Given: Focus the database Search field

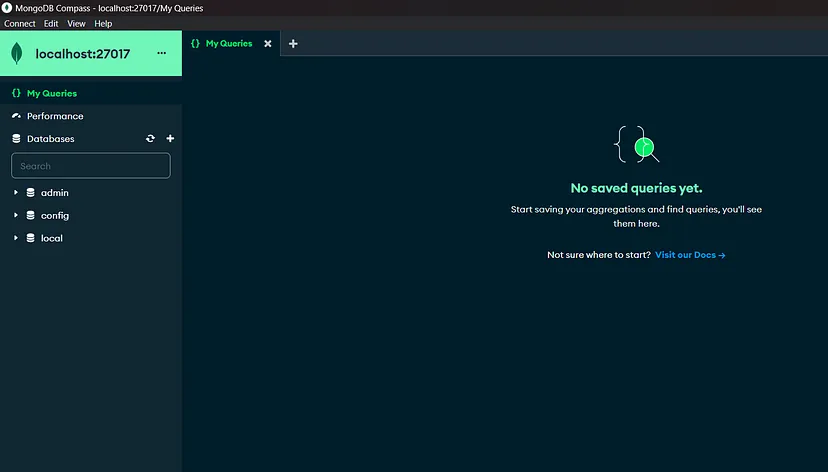Looking at the screenshot, I should pos(91,166).
